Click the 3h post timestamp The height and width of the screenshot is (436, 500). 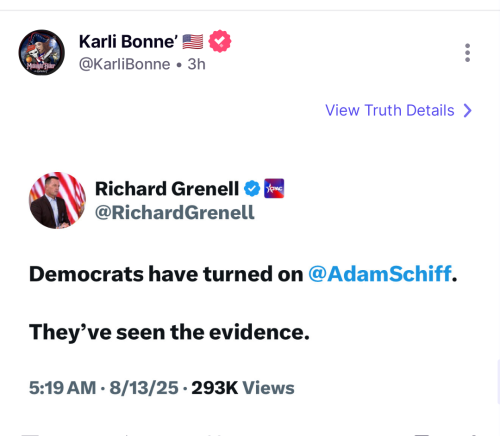pyautogui.click(x=196, y=64)
